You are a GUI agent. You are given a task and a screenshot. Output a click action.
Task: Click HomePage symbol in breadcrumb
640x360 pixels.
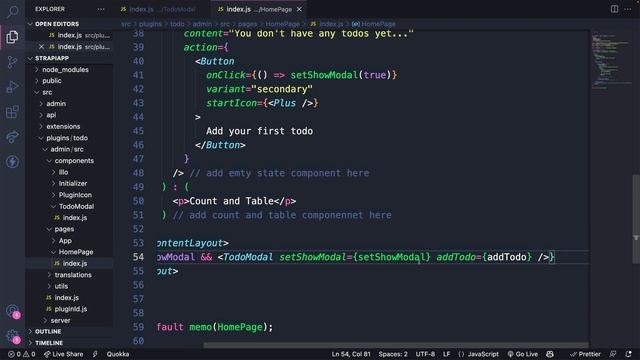[373, 24]
